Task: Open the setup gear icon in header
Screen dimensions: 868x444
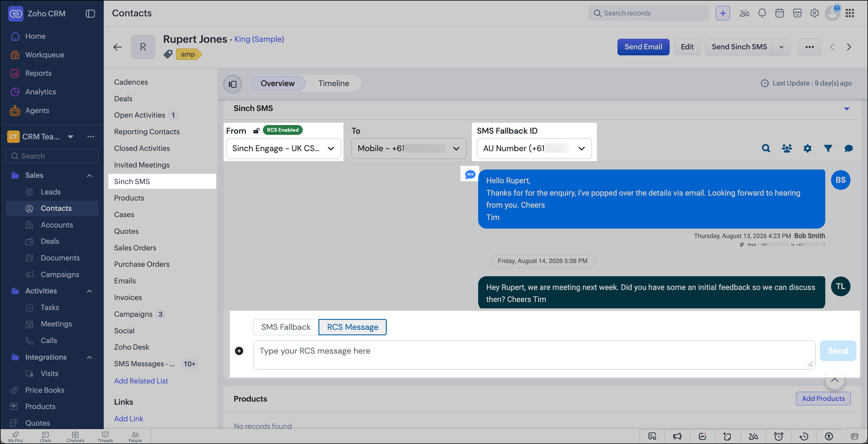Action: 814,13
